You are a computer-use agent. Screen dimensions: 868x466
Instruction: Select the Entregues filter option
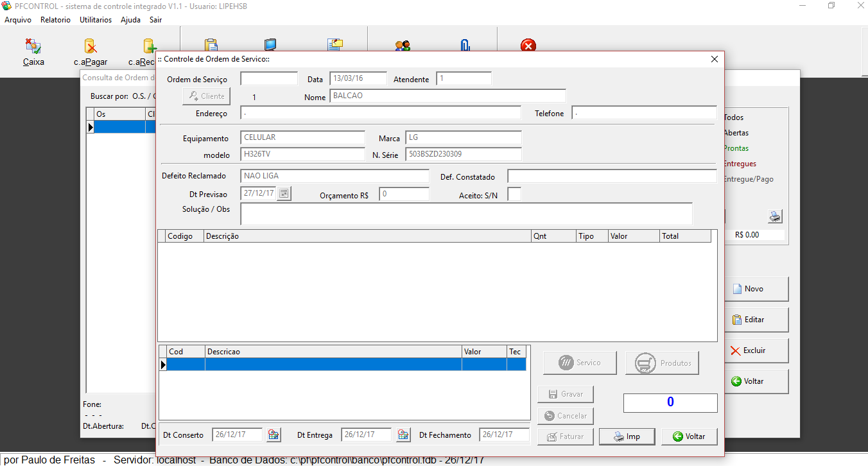click(740, 164)
